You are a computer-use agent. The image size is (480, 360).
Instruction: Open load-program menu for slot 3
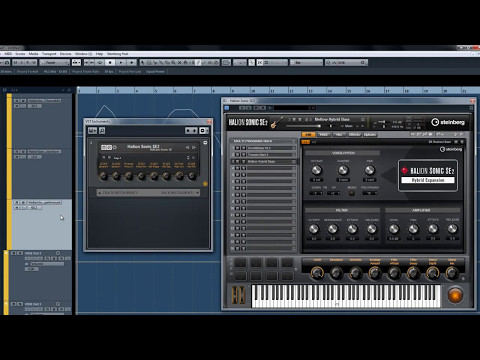tap(294, 161)
